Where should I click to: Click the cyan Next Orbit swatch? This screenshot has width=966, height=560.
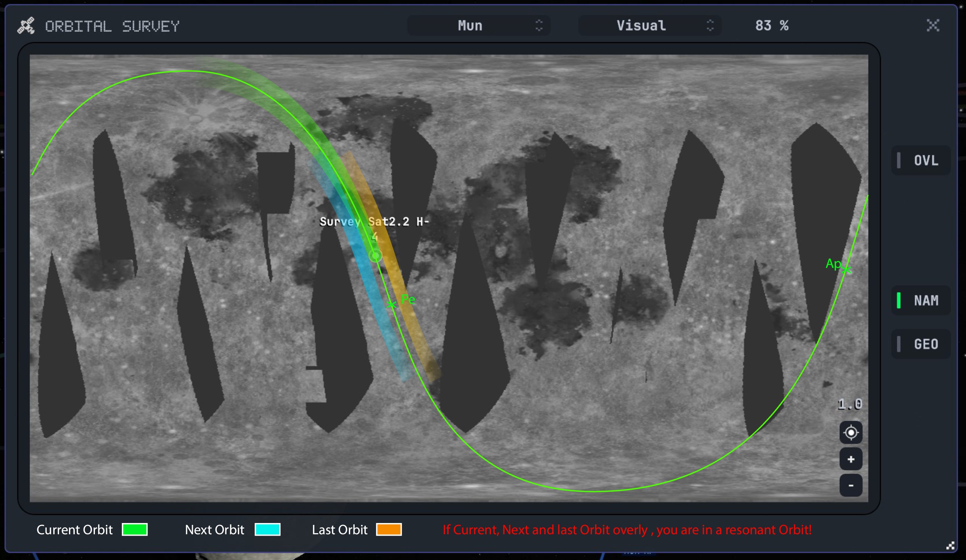pyautogui.click(x=268, y=529)
